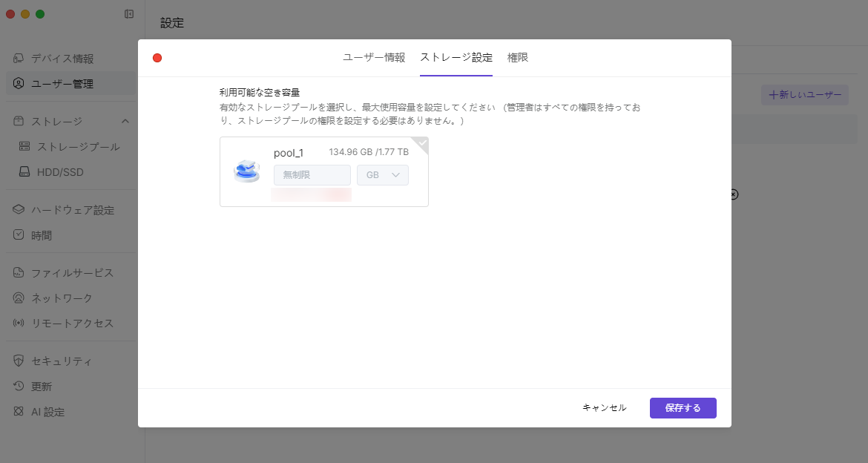Image resolution: width=868 pixels, height=463 pixels.
Task: Click the unlimited (無制限) capacity input field
Action: click(x=312, y=175)
